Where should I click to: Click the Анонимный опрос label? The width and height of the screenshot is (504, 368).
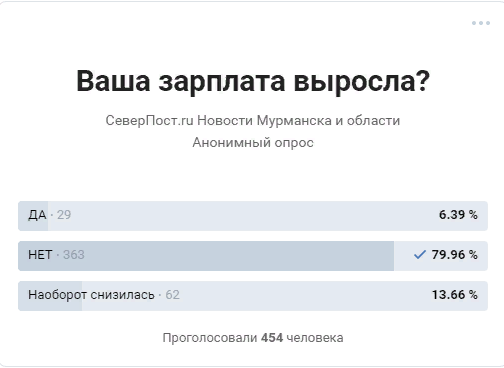[x=253, y=143]
